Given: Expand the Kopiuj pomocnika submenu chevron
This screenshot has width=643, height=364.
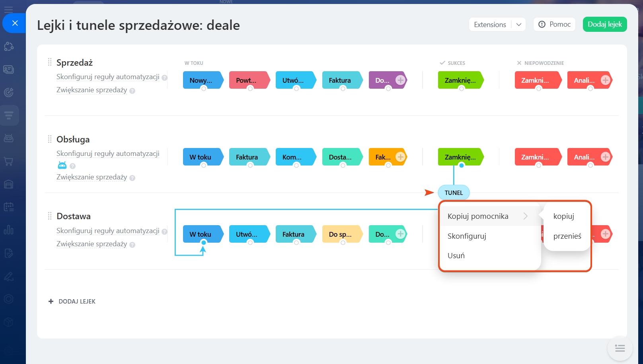Looking at the screenshot, I should (525, 216).
